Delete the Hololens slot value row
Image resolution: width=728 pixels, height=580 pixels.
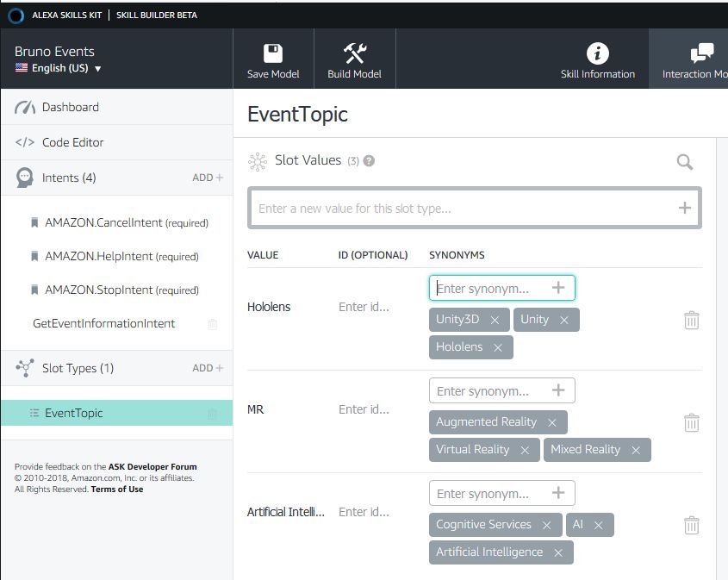click(691, 320)
